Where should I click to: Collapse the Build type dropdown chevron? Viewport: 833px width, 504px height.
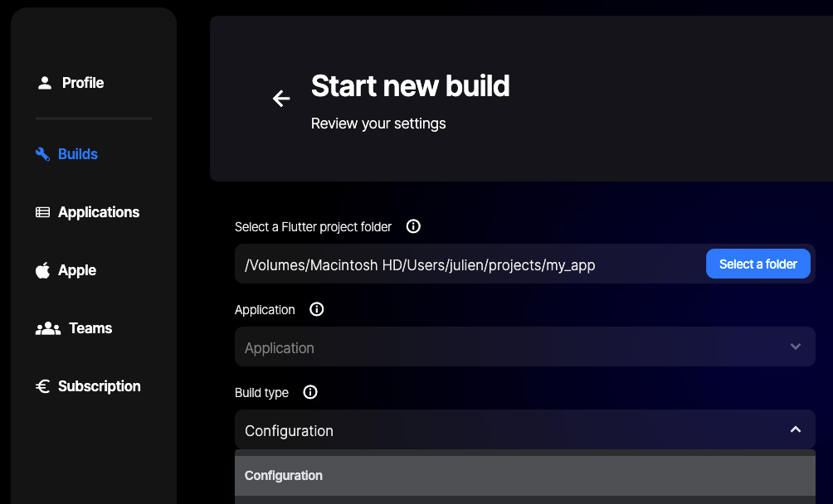(796, 429)
